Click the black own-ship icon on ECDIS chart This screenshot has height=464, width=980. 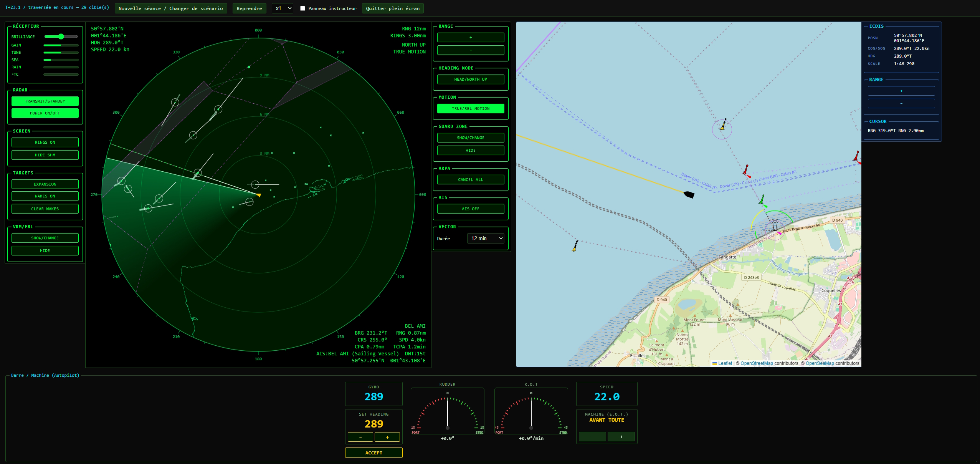[689, 195]
